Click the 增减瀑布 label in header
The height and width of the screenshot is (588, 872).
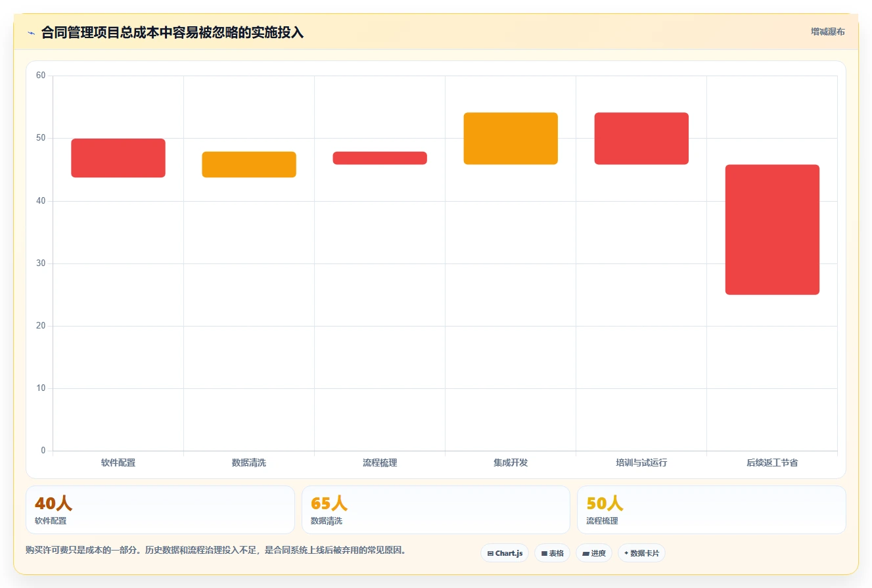828,32
